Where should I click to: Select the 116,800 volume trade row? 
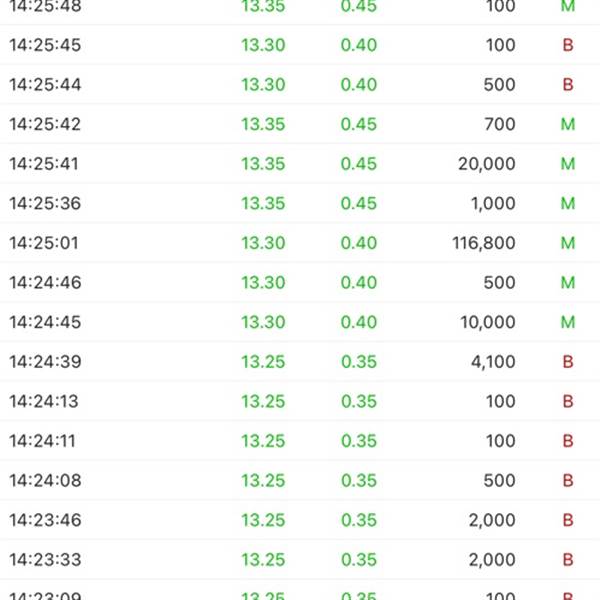coord(300,243)
